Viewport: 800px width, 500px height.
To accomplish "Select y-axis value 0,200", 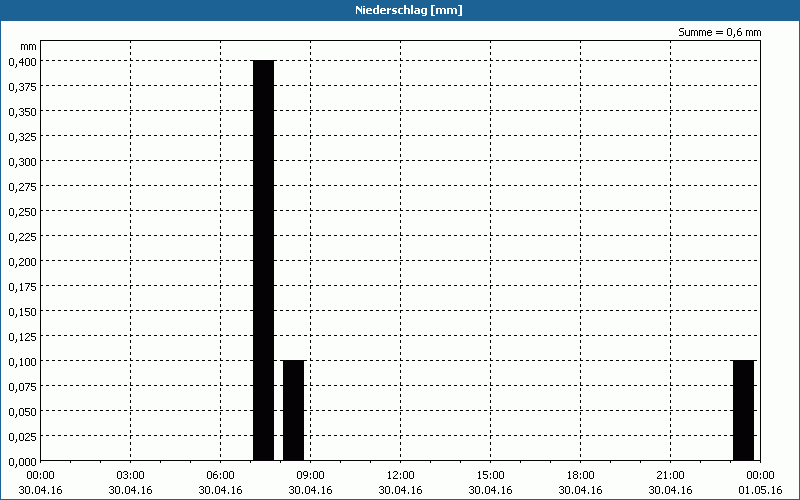I will 22,262.
